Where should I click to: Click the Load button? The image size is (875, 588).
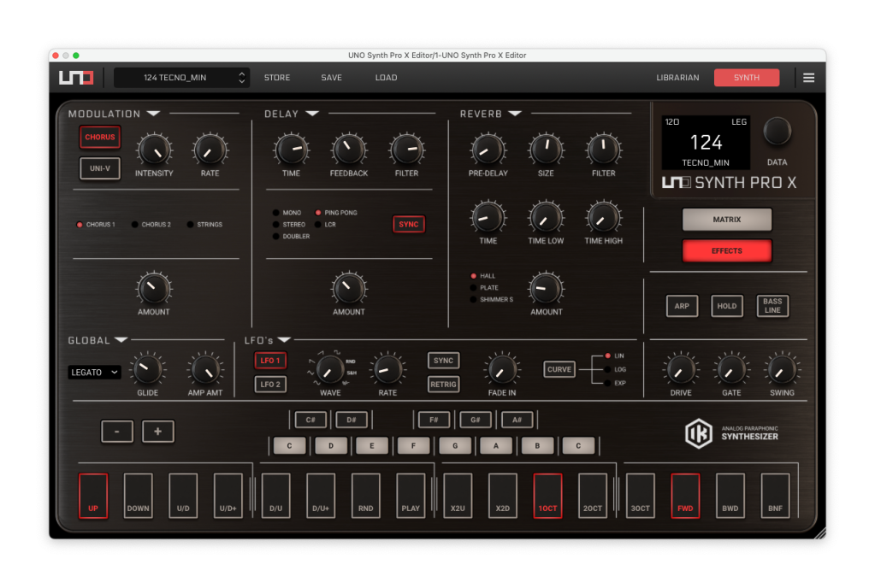point(386,78)
